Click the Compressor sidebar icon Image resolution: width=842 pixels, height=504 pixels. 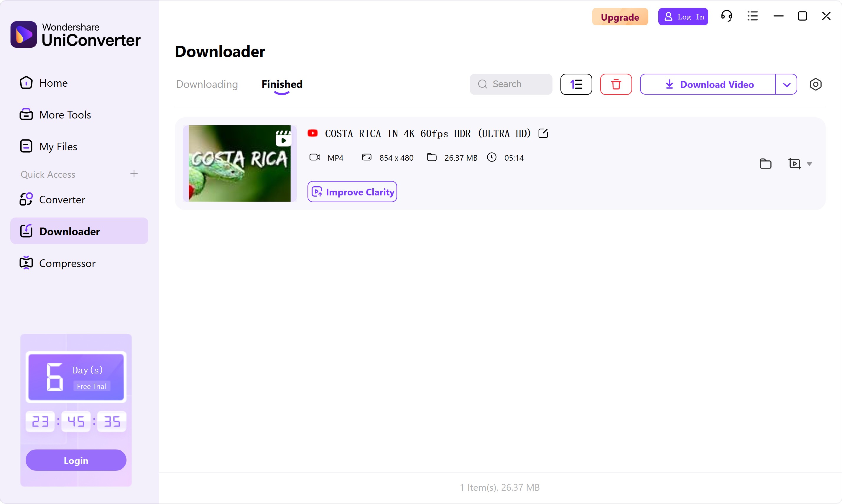(x=27, y=263)
